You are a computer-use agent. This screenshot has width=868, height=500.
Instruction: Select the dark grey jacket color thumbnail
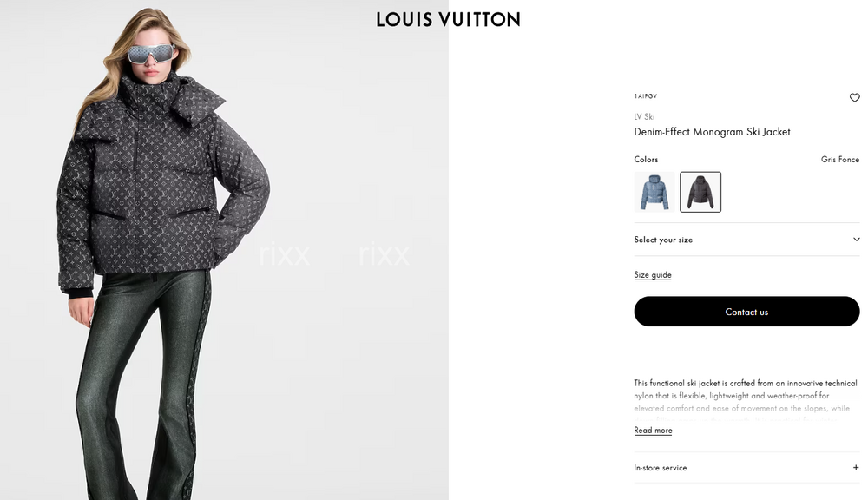700,192
